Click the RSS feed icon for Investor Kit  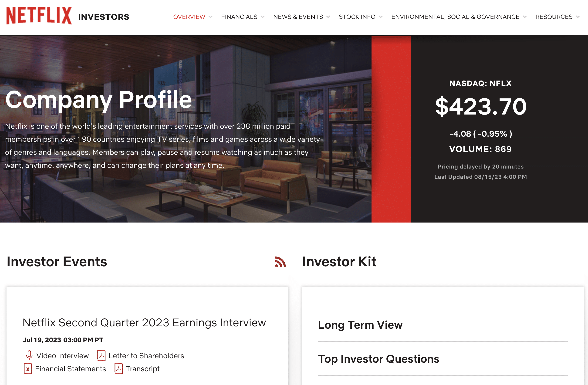tap(280, 261)
